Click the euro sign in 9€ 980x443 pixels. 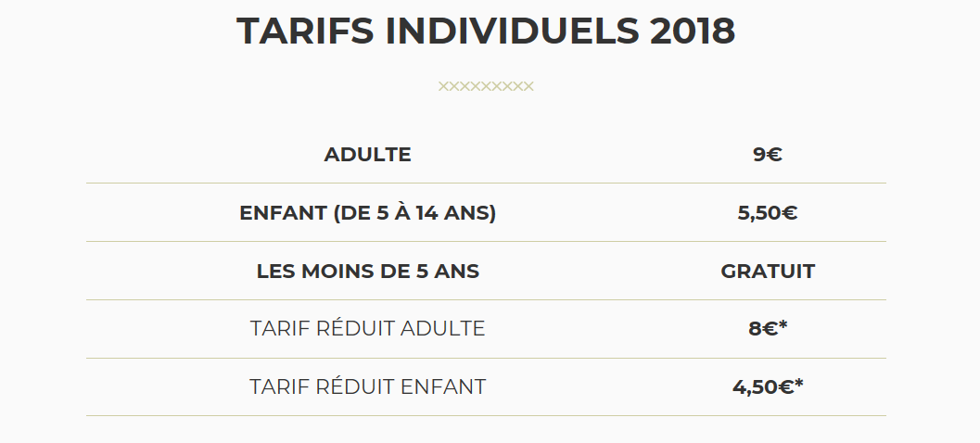(774, 155)
